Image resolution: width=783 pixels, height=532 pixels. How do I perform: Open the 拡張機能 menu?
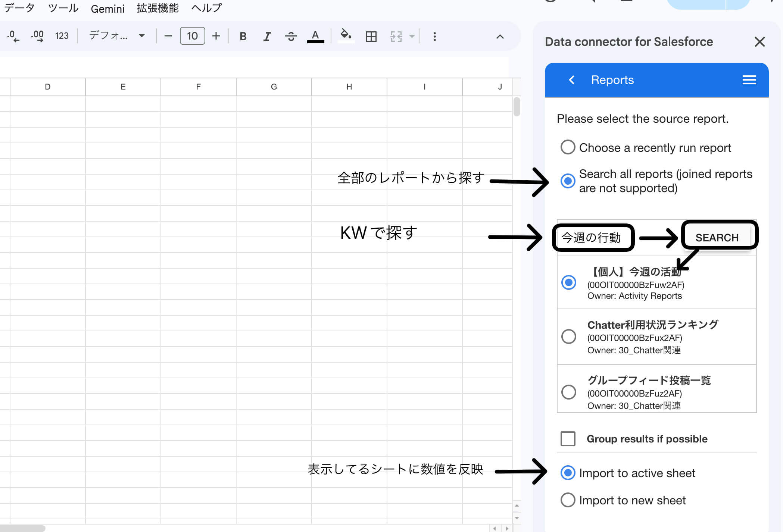click(x=157, y=8)
